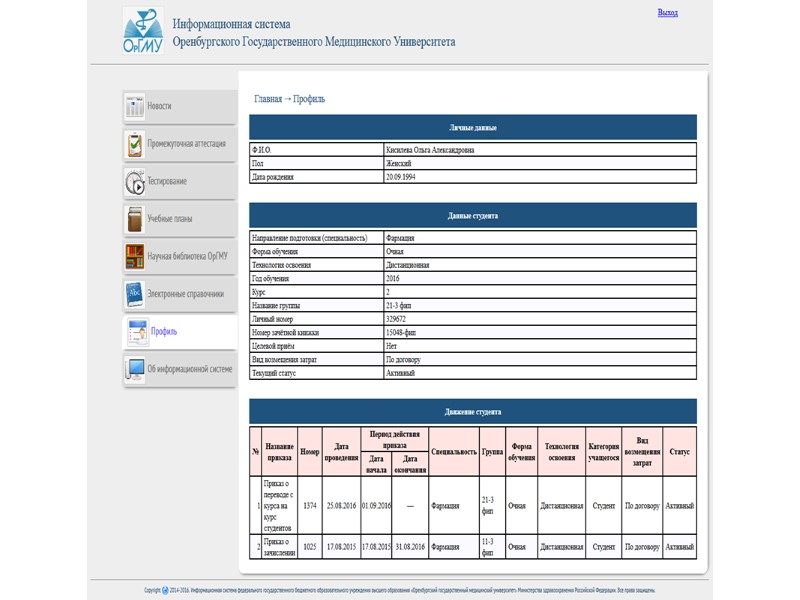The width and height of the screenshot is (800, 600).
Task: Click the Данные студента section header
Action: coord(473,216)
